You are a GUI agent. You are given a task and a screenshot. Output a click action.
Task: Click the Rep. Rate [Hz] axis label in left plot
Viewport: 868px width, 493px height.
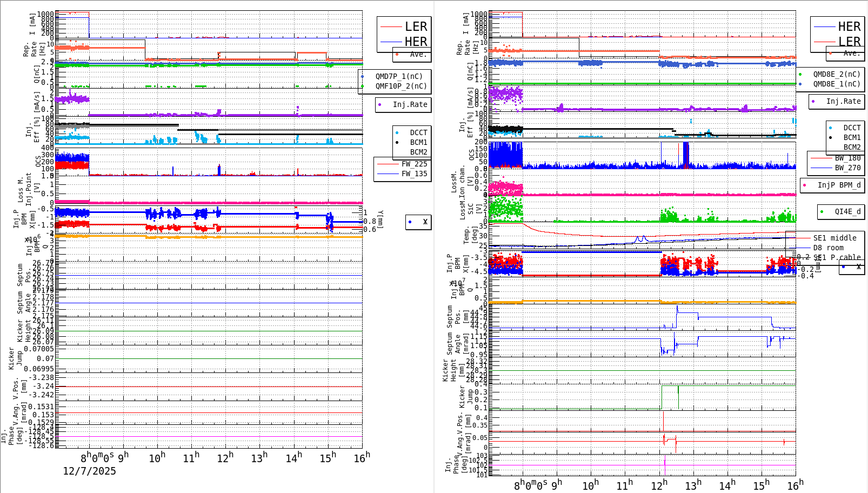[x=34, y=50]
